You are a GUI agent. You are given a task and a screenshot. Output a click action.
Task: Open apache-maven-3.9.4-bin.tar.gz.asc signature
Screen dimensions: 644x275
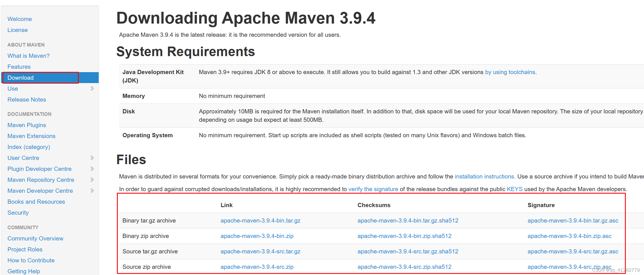(x=573, y=221)
